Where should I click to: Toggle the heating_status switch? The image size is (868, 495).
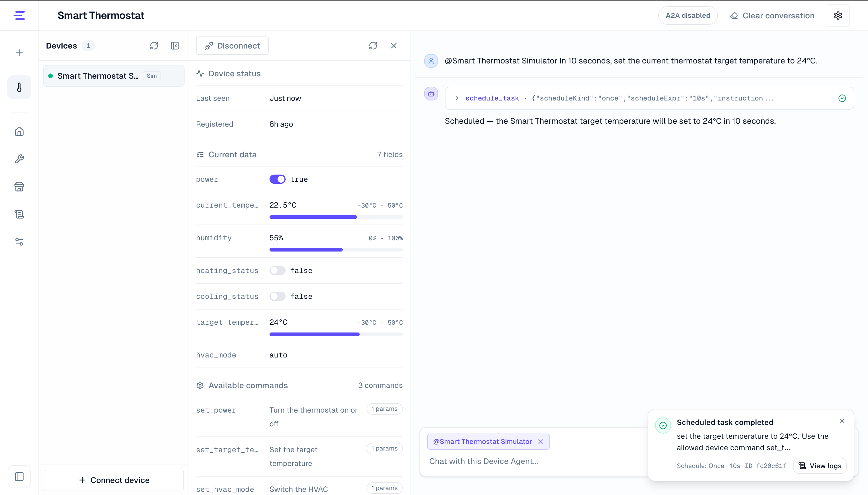(x=278, y=271)
